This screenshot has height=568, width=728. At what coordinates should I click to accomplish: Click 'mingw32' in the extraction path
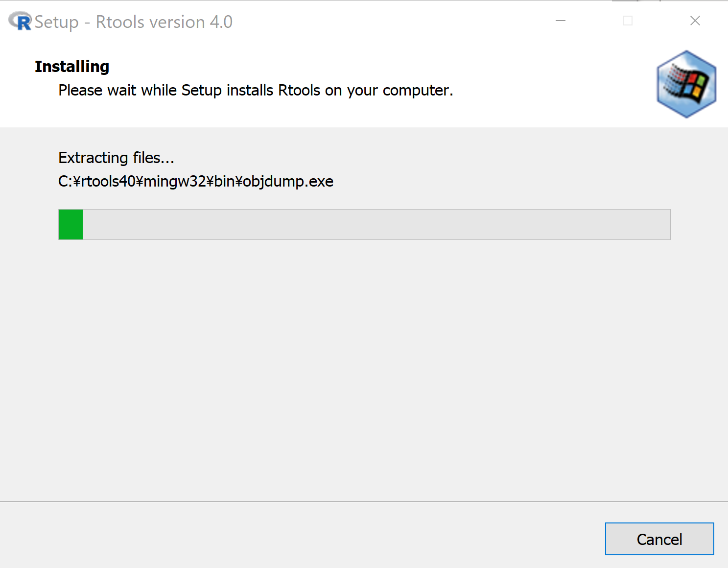pyautogui.click(x=175, y=182)
